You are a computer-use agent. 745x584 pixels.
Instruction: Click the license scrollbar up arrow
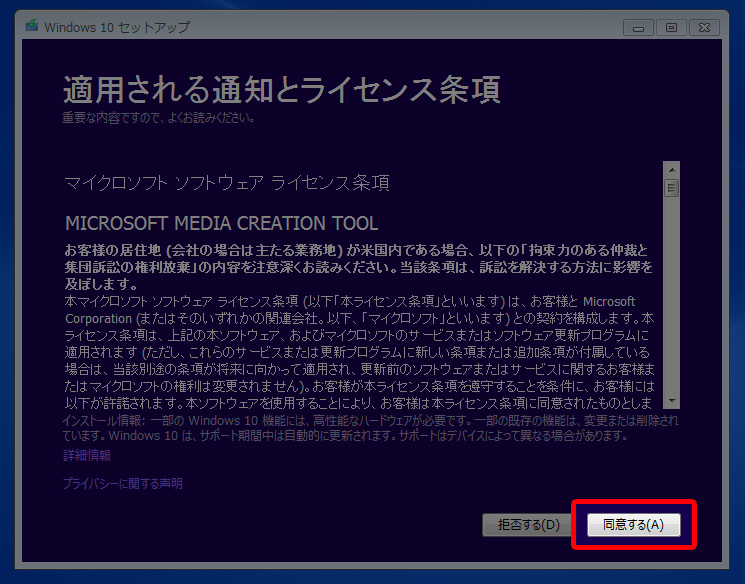pyautogui.click(x=671, y=169)
